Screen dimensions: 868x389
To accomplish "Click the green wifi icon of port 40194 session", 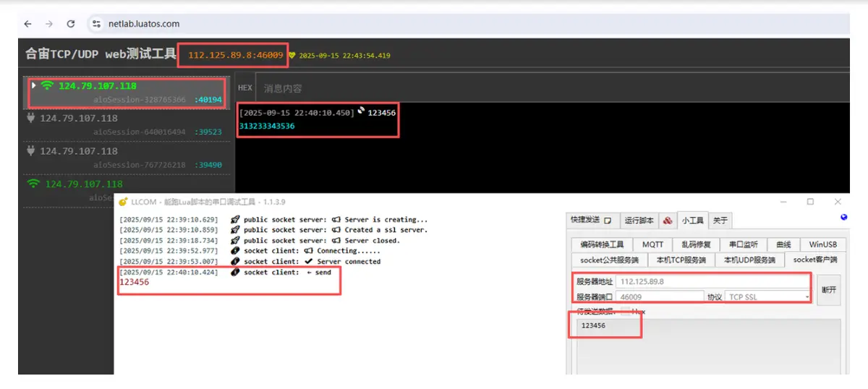I will [x=47, y=85].
